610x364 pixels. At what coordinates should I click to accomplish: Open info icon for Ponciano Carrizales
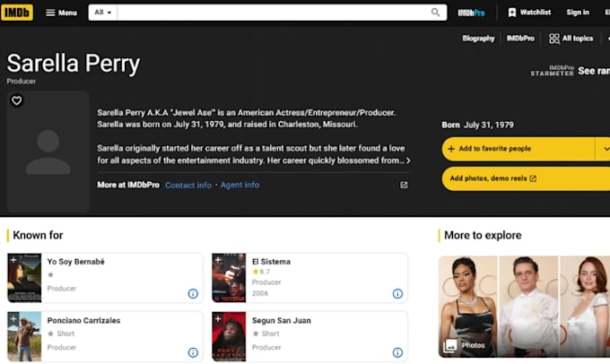(193, 352)
